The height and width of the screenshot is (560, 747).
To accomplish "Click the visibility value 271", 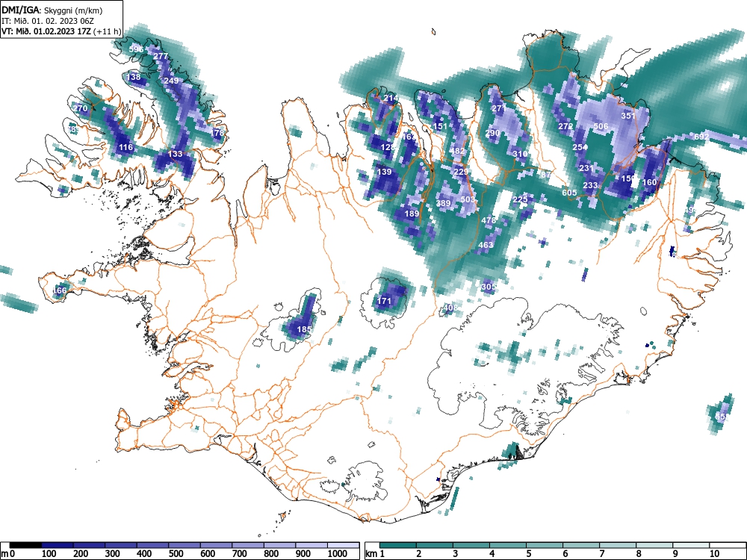I will pos(498,108).
